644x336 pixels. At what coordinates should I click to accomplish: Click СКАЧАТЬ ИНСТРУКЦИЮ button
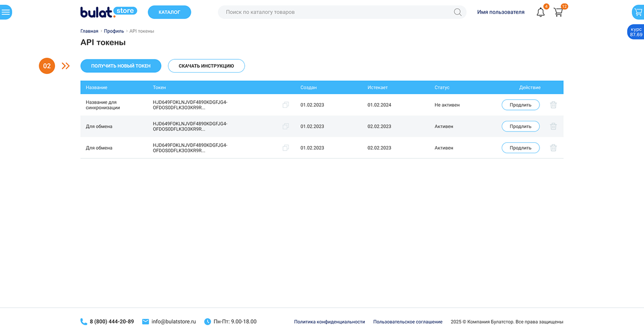coord(206,66)
